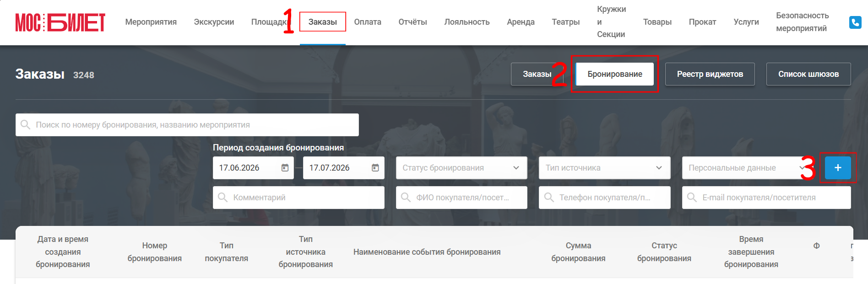Click the blue plus add booking button
Image resolution: width=868 pixels, height=284 pixels.
pos(838,168)
